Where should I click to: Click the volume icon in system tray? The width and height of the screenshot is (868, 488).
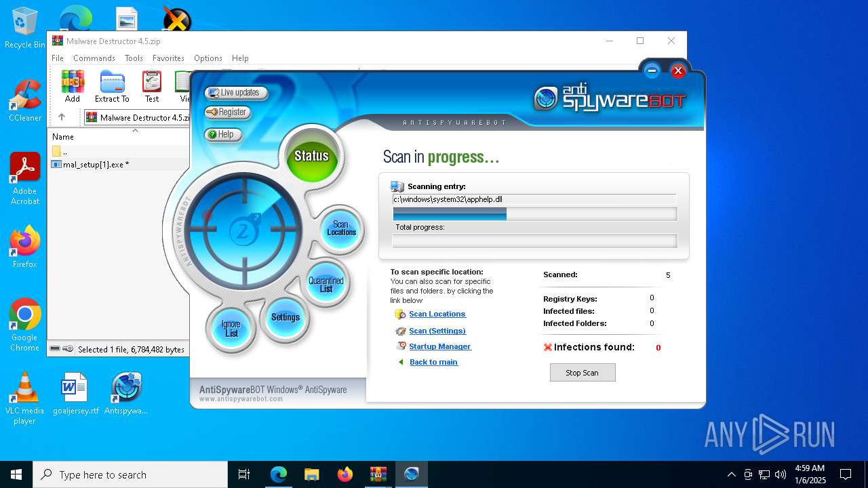(781, 474)
